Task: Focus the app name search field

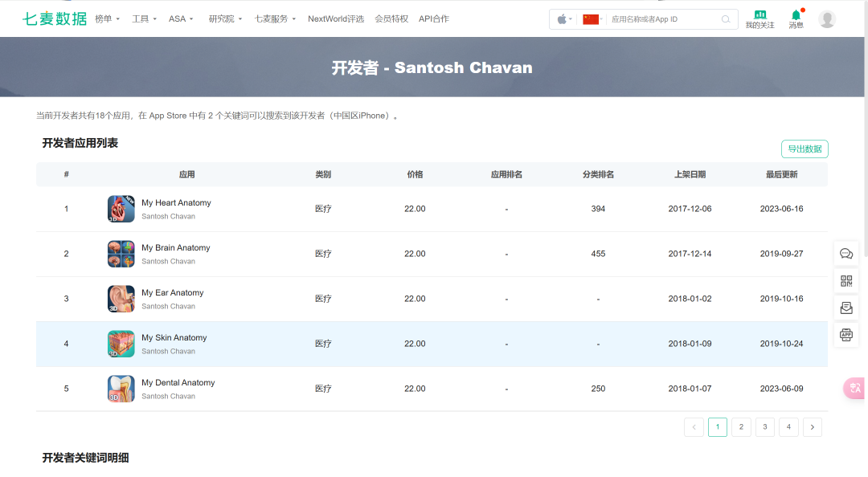Action: pyautogui.click(x=663, y=19)
